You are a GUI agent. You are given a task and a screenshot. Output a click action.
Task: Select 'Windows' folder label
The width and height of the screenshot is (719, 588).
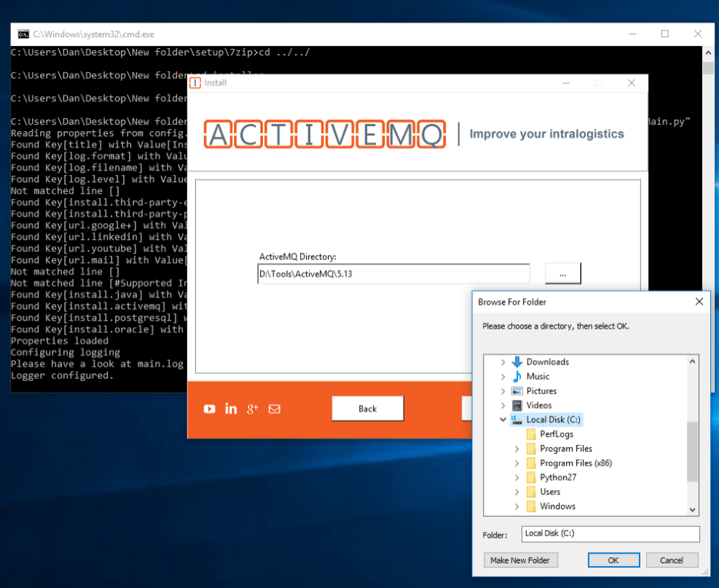[x=557, y=506]
